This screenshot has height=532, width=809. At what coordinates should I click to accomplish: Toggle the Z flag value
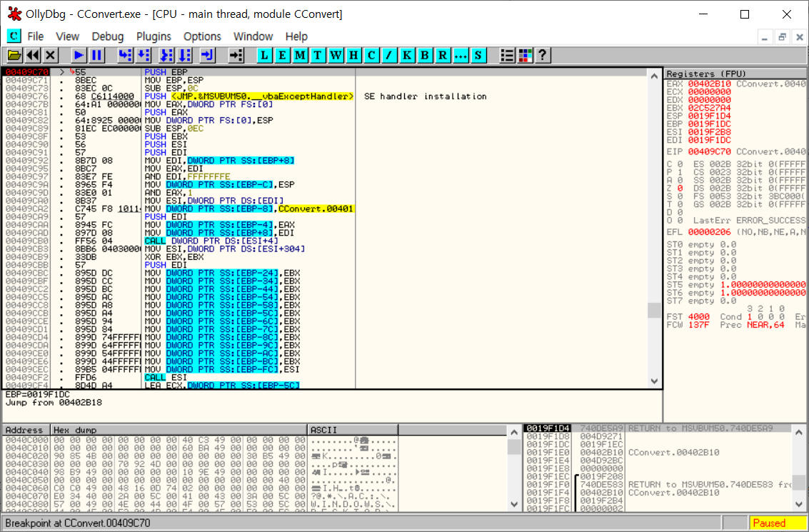coord(680,189)
